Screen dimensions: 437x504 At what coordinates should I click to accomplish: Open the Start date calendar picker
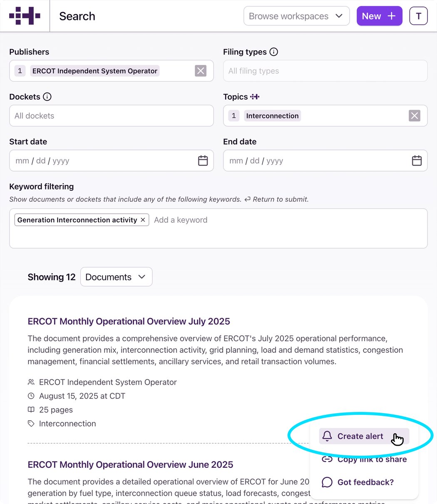(203, 160)
